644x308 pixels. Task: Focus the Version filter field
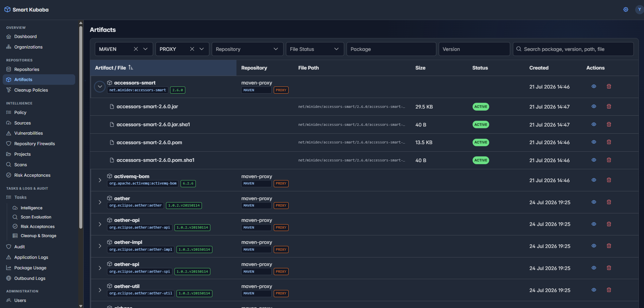point(474,49)
